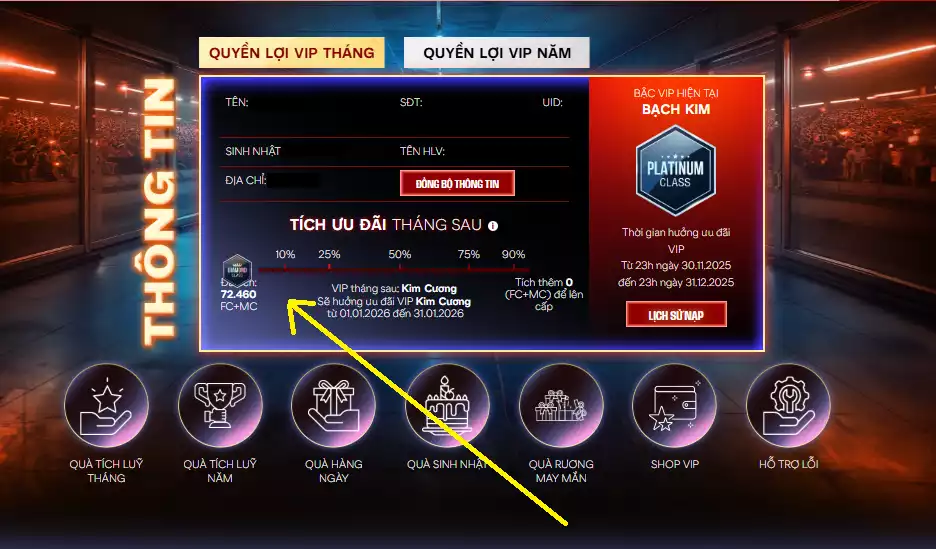Click the Platinum Class badge
Image resolution: width=936 pixels, height=549 pixels.
[676, 170]
